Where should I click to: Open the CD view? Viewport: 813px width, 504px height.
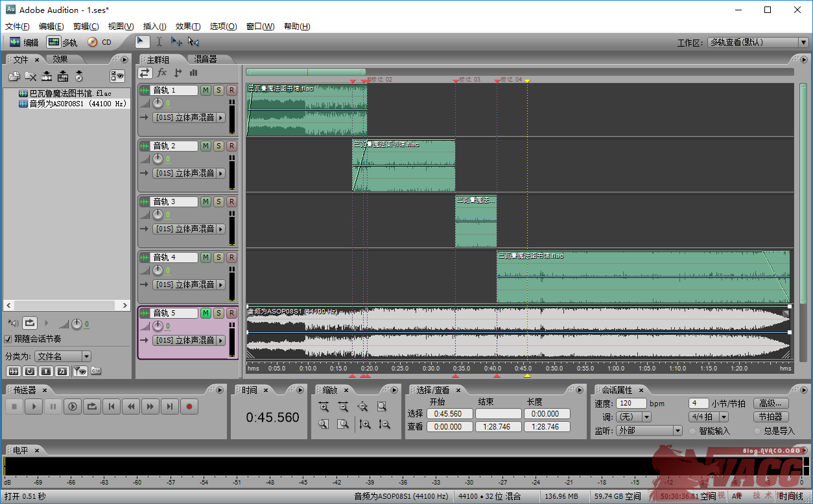[x=100, y=42]
